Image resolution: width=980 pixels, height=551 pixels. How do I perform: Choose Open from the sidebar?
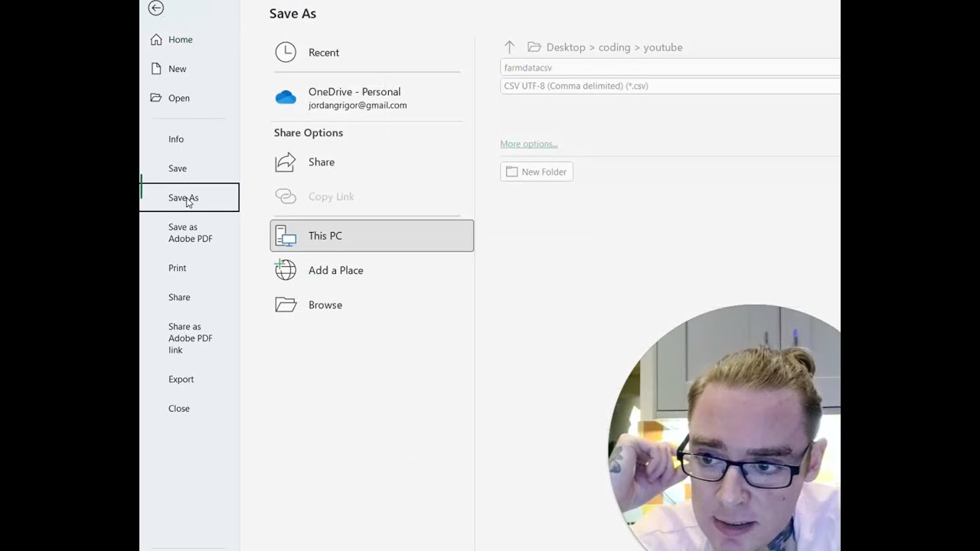coord(178,98)
